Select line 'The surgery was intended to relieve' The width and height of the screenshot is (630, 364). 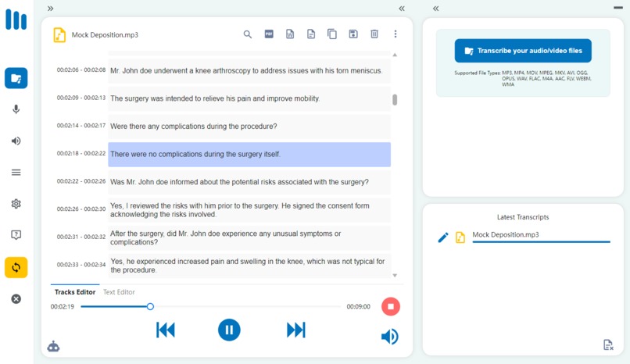pyautogui.click(x=249, y=98)
